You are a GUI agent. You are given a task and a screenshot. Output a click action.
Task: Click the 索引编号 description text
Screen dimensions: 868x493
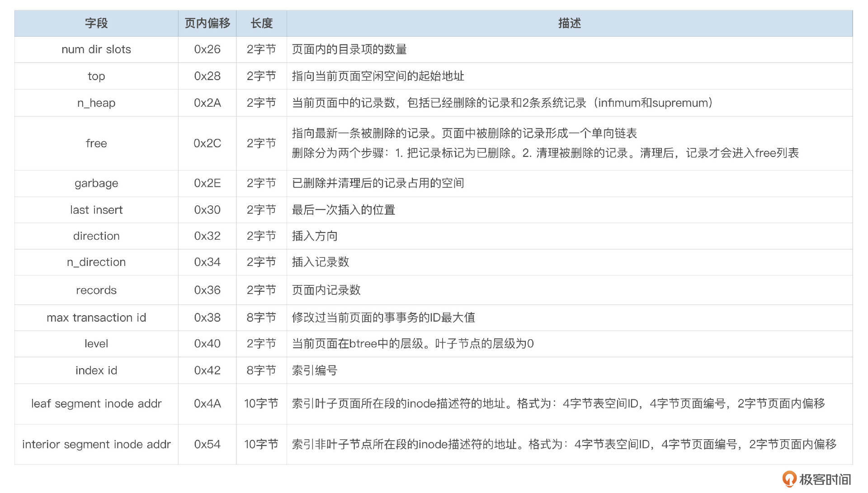[x=315, y=370]
